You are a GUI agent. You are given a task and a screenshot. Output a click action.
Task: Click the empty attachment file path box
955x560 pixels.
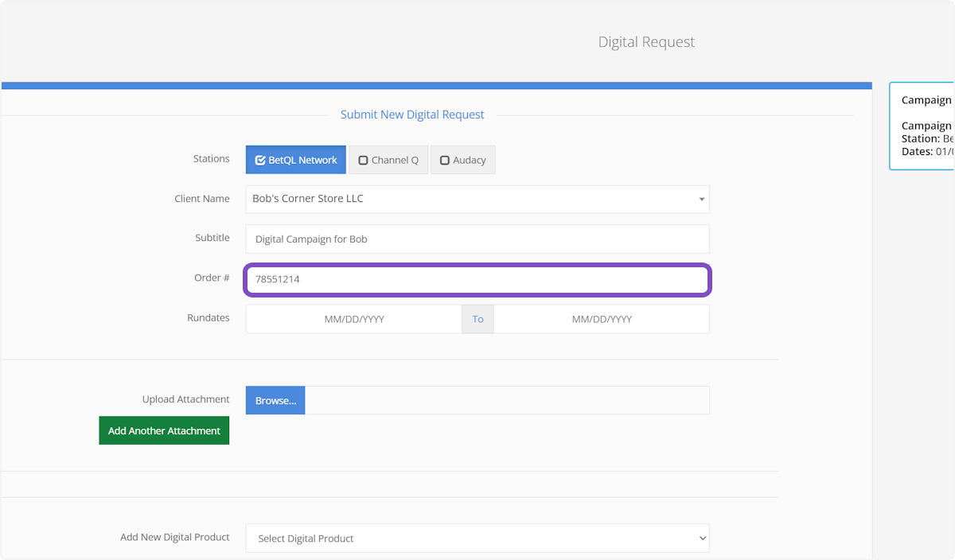(506, 401)
